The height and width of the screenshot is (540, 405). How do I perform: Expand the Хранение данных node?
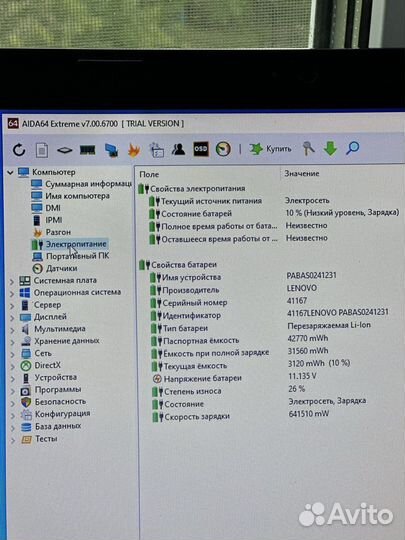(x=12, y=342)
